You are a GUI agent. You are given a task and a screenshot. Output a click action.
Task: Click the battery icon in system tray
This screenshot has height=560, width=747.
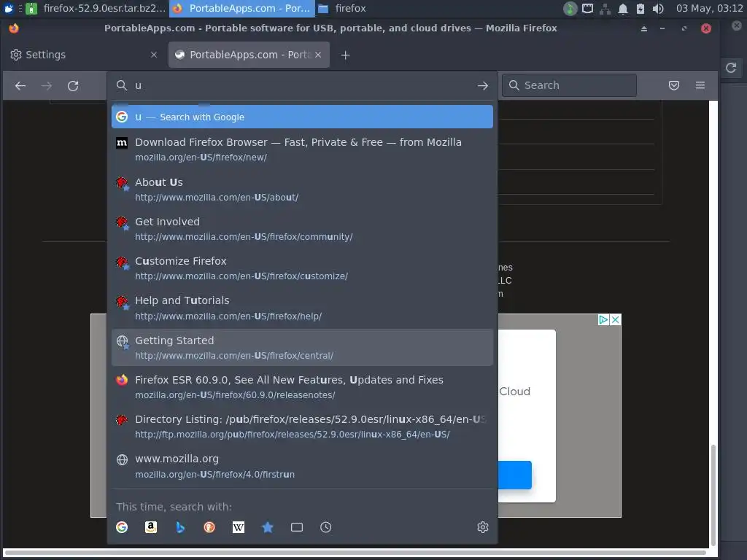point(640,9)
